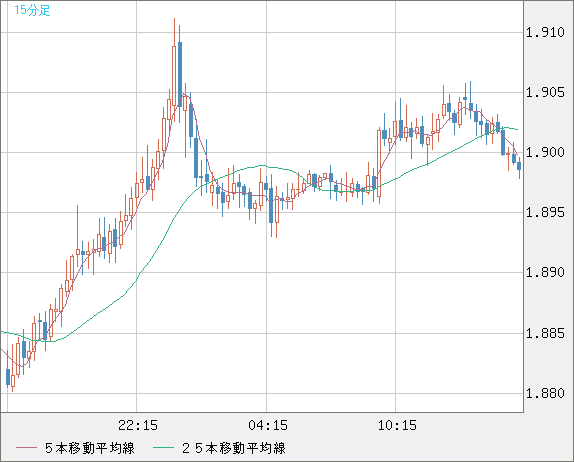Image resolution: width=574 pixels, height=462 pixels.
Task: Click the 10:15 time axis label
Action: [397, 425]
